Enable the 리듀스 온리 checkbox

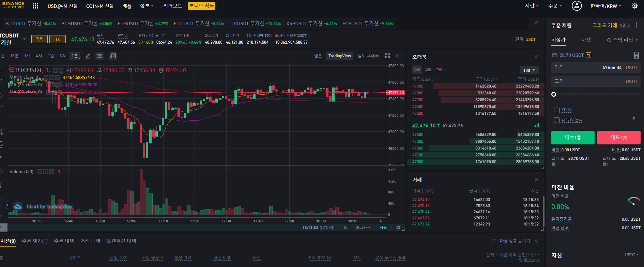point(557,120)
